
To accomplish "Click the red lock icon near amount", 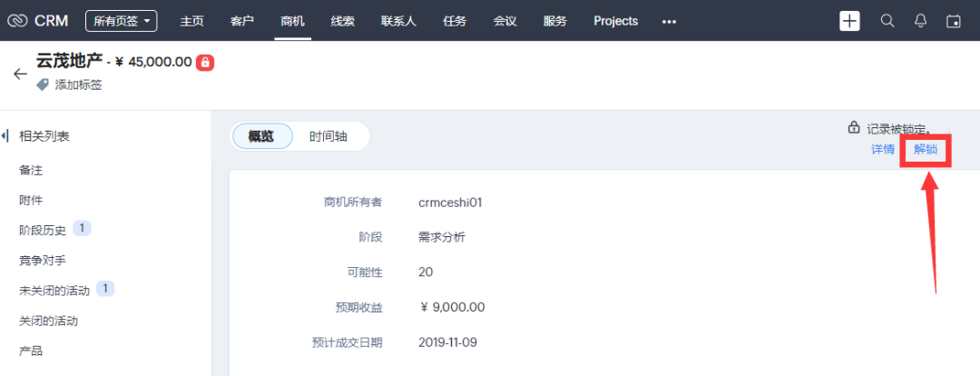I will click(x=205, y=63).
